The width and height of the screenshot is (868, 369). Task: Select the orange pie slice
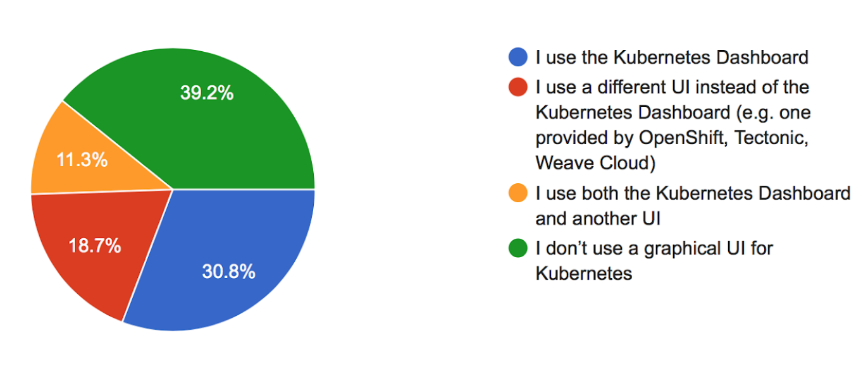[82, 158]
